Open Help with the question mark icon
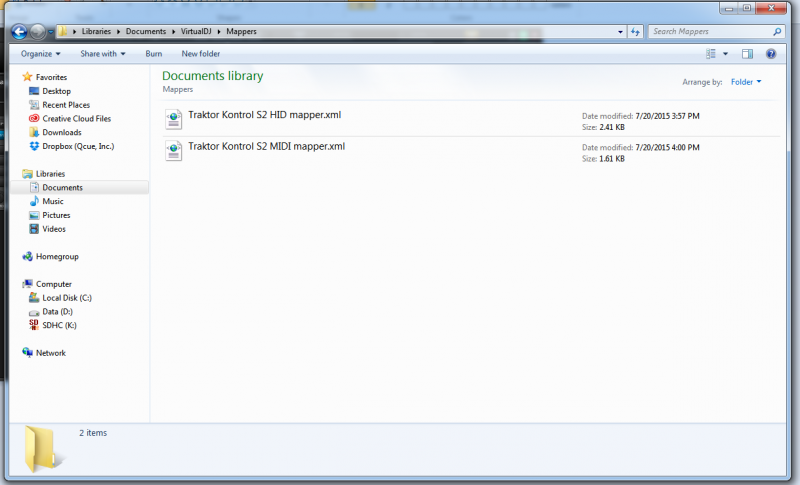Viewport: 800px width, 485px height. tap(771, 54)
